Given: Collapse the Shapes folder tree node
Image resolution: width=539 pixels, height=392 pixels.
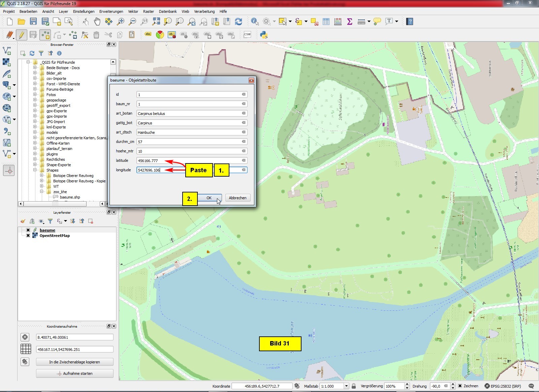Looking at the screenshot, I should click(x=35, y=170).
